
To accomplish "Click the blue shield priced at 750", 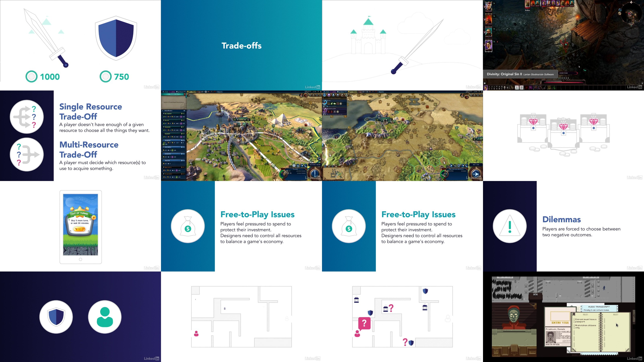I will (x=116, y=38).
